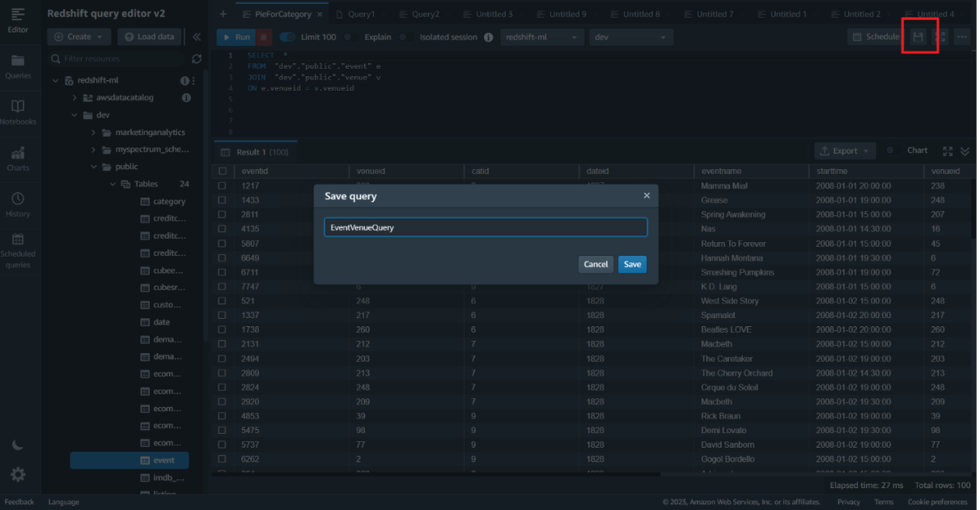Show Isolated session info icon
The height and width of the screenshot is (510, 980).
487,37
